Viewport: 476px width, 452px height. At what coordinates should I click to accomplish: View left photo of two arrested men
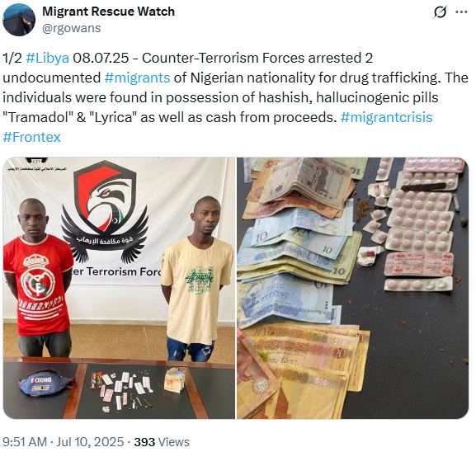coord(119,288)
